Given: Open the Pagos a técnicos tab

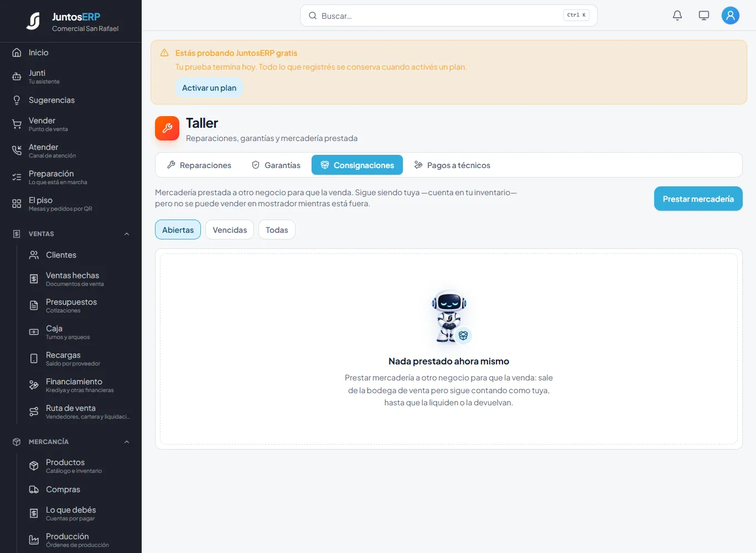Looking at the screenshot, I should tap(452, 165).
